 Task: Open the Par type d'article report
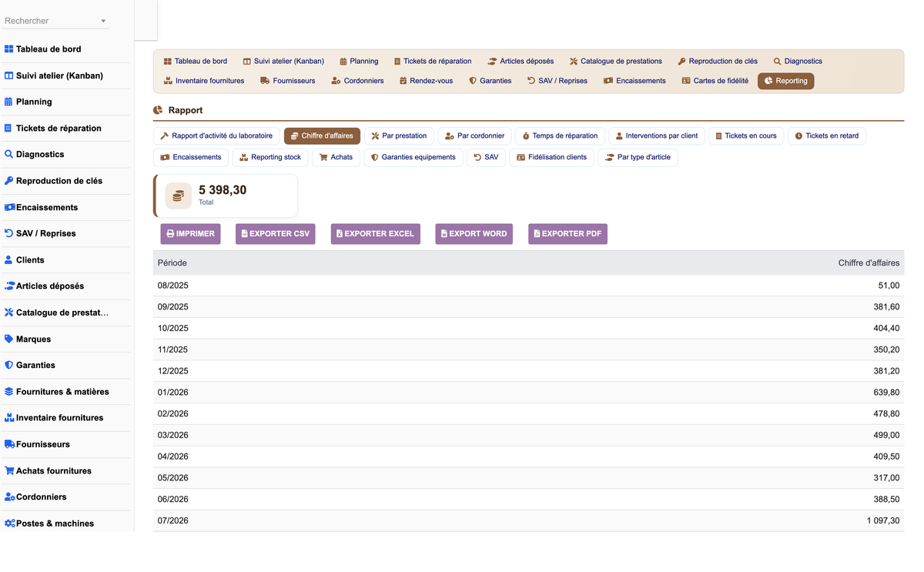(638, 158)
